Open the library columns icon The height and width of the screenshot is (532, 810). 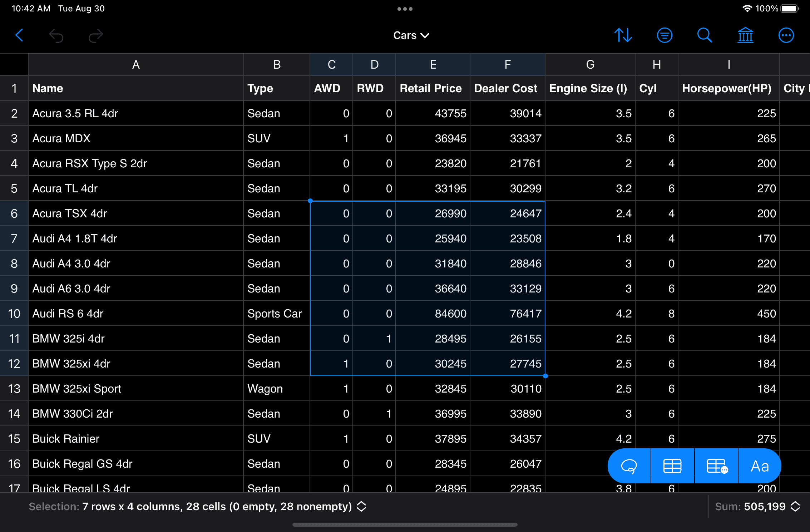point(745,35)
